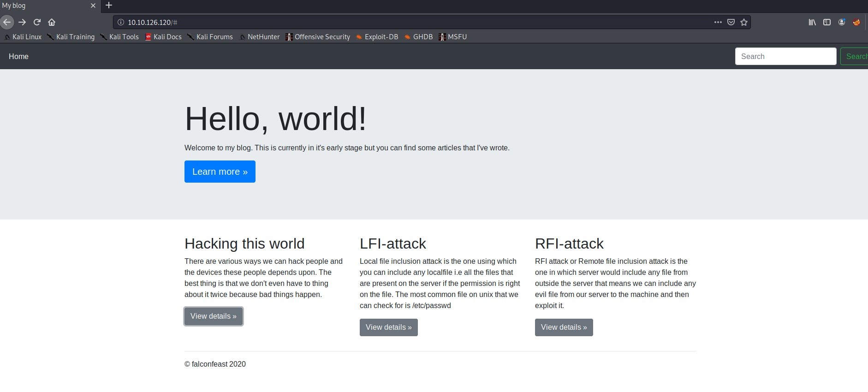Open the Library icon in toolbar

[x=812, y=22]
